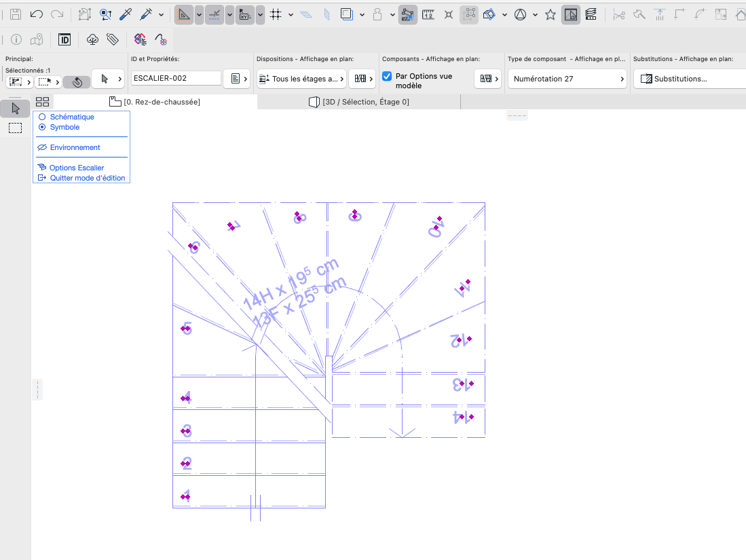Toggle the XY coordinate tracker button
Image resolution: width=746 pixels, height=560 pixels.
click(x=244, y=15)
